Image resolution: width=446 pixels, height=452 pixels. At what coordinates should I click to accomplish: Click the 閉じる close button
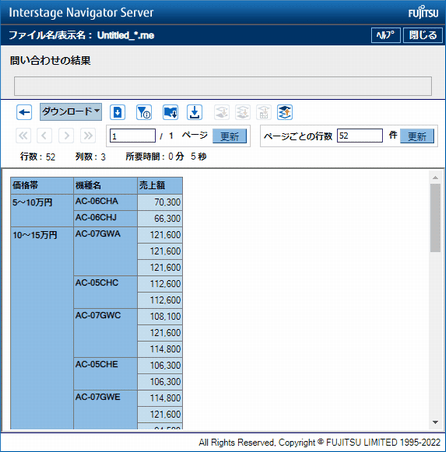pyautogui.click(x=423, y=35)
